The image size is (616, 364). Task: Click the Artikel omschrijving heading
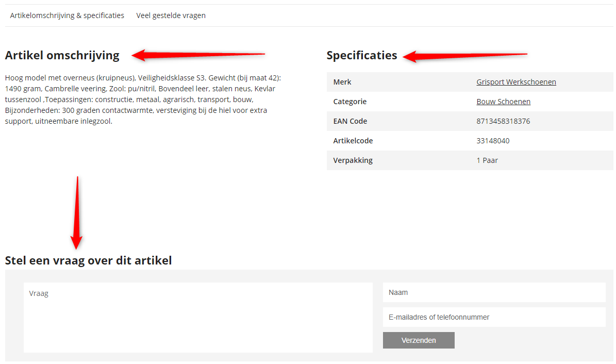coord(62,56)
